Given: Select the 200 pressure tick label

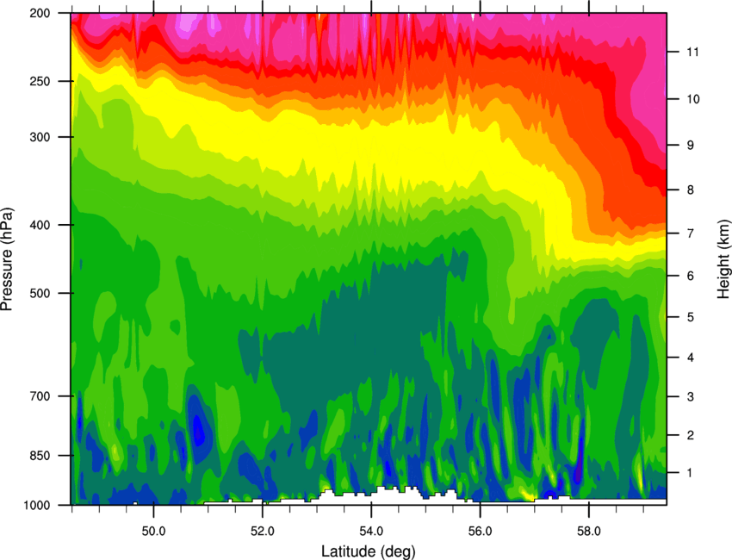Looking at the screenshot, I should [x=40, y=13].
